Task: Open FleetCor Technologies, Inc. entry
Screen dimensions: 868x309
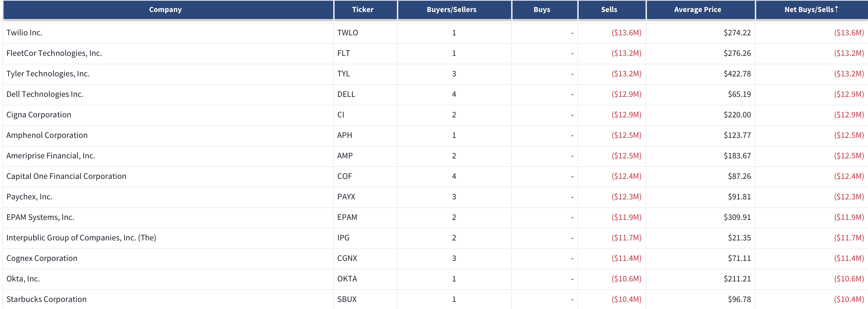Action: tap(54, 53)
